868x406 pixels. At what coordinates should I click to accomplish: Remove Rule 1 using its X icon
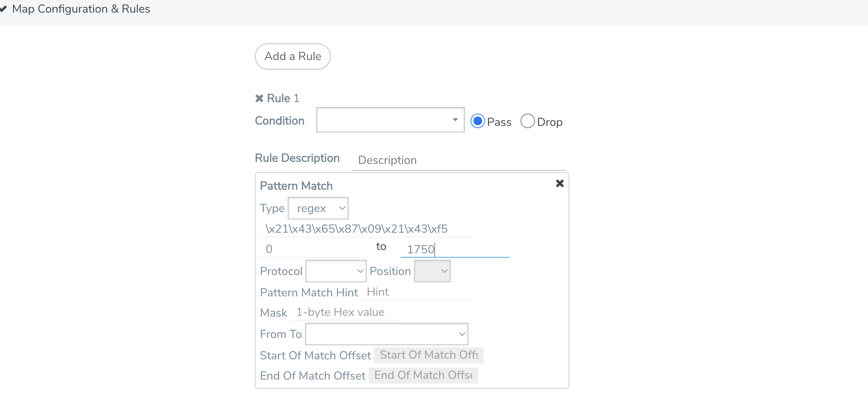click(259, 98)
